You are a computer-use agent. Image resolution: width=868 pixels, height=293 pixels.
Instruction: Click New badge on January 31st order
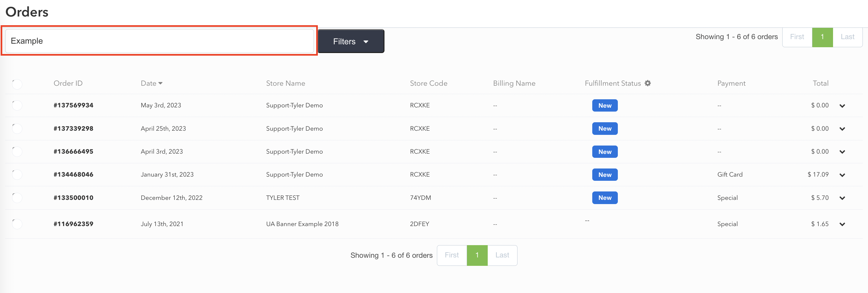point(605,174)
